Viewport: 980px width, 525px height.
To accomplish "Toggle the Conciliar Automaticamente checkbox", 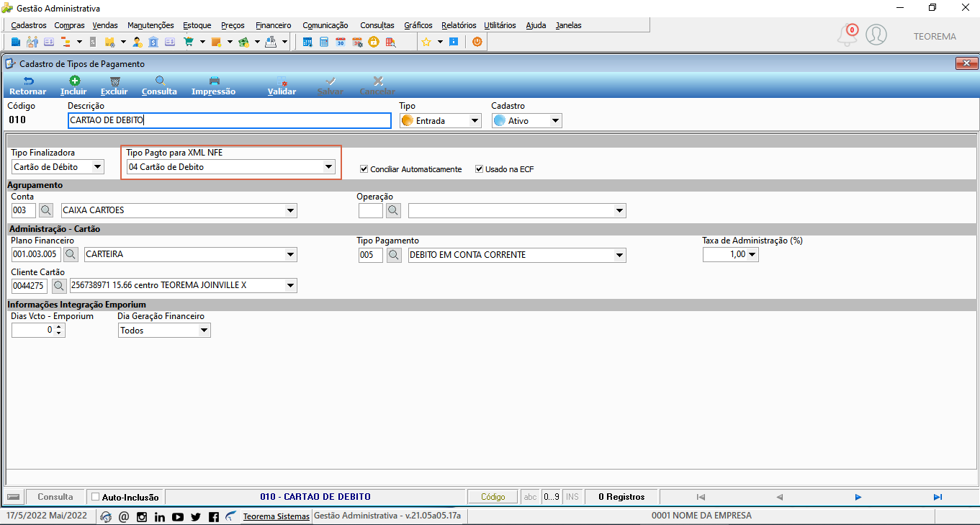I will tap(364, 169).
